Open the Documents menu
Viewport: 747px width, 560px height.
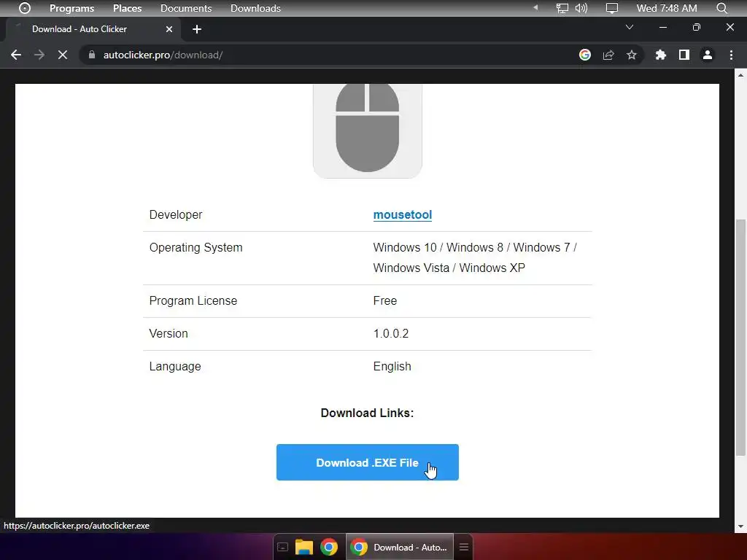(x=186, y=8)
